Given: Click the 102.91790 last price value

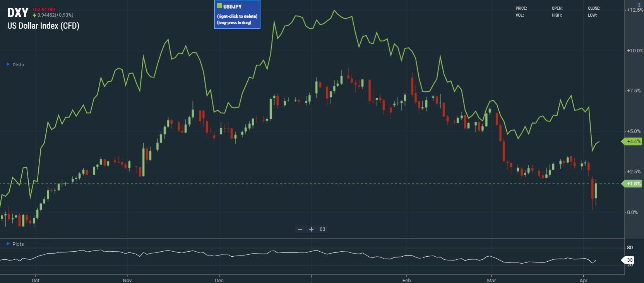Looking at the screenshot, I should pos(44,9).
